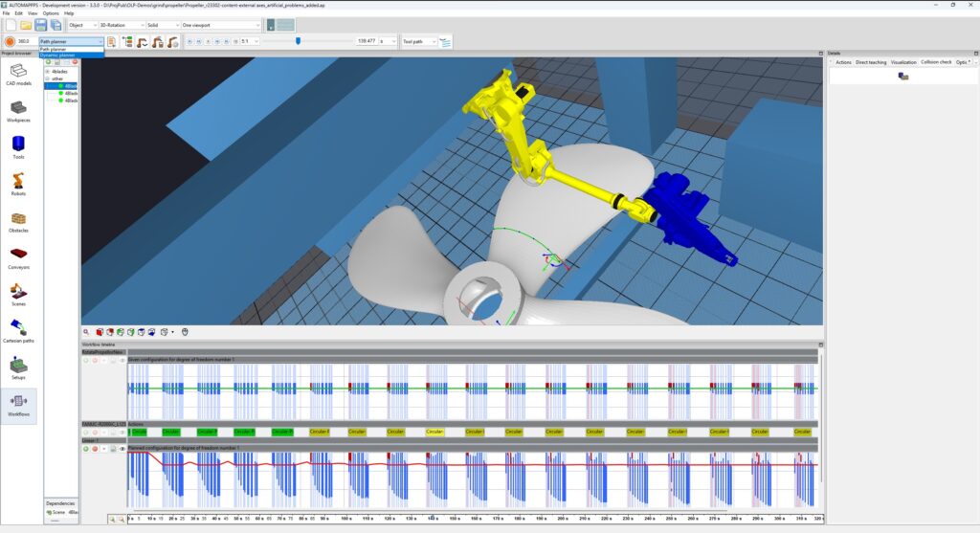
Task: Choose Dynamic planner from open dropdown
Action: coord(71,55)
